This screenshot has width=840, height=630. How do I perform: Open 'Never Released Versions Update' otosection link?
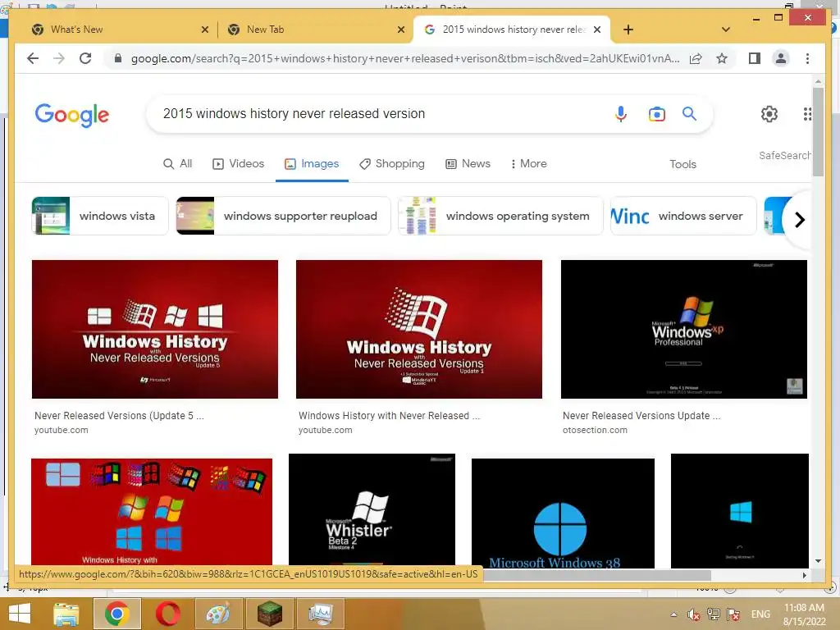pyautogui.click(x=641, y=416)
